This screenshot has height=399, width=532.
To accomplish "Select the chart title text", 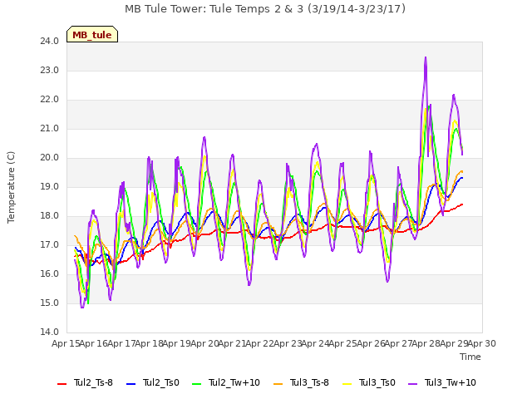I will click(x=265, y=9).
